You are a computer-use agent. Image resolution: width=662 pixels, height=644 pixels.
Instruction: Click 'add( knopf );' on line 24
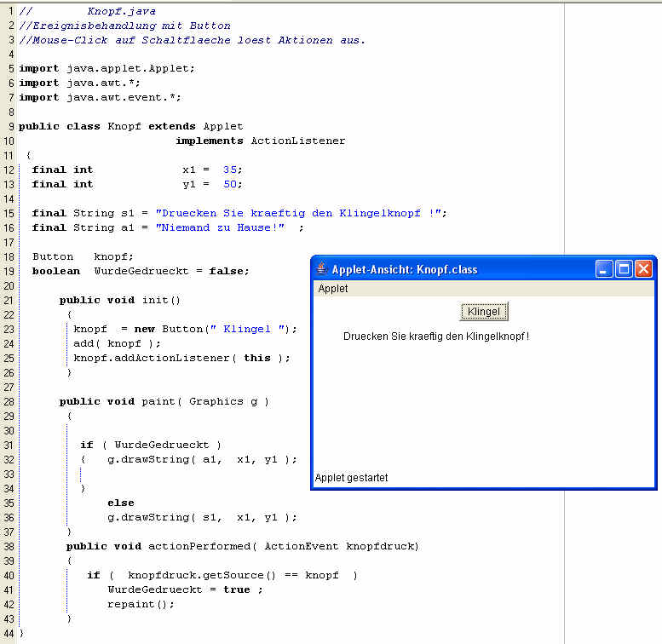[x=117, y=343]
